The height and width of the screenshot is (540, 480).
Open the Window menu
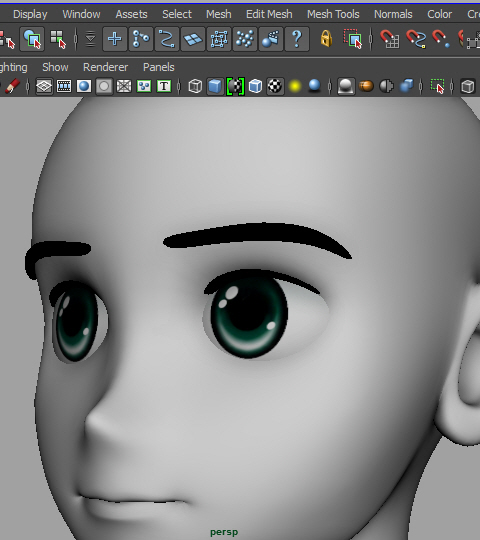pyautogui.click(x=81, y=14)
